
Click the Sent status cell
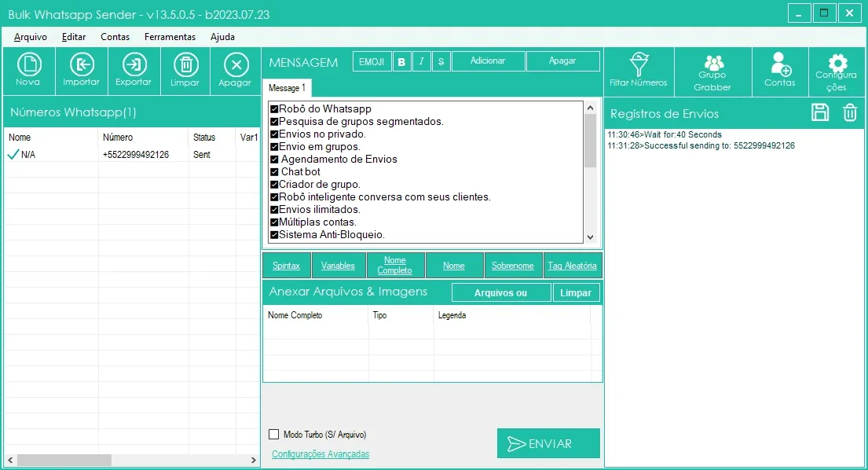pyautogui.click(x=202, y=155)
